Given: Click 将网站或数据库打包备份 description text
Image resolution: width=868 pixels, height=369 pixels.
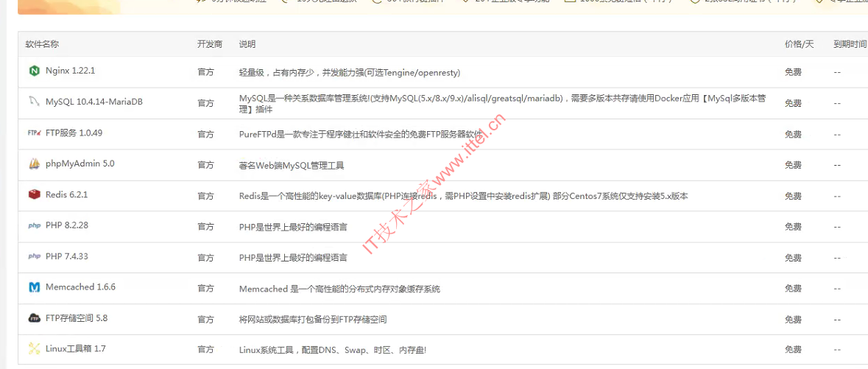Looking at the screenshot, I should [x=313, y=320].
